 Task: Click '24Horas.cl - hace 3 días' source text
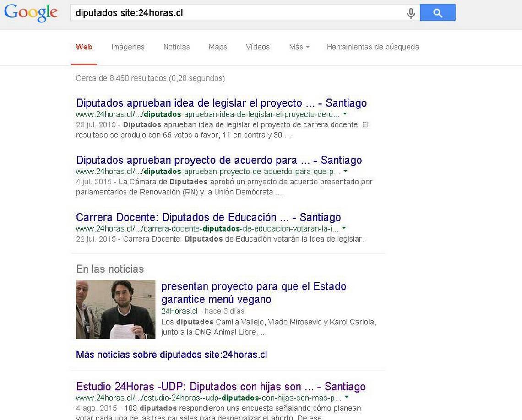click(x=203, y=311)
